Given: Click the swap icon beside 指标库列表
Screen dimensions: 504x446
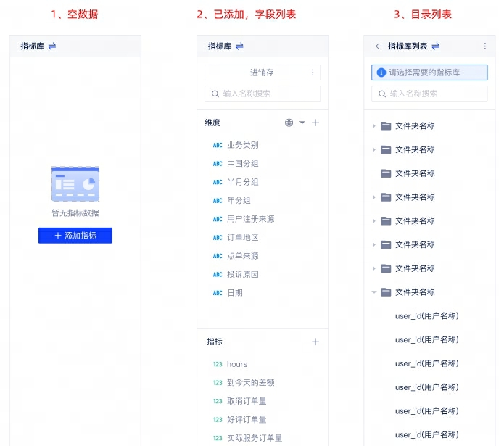Looking at the screenshot, I should tap(435, 46).
